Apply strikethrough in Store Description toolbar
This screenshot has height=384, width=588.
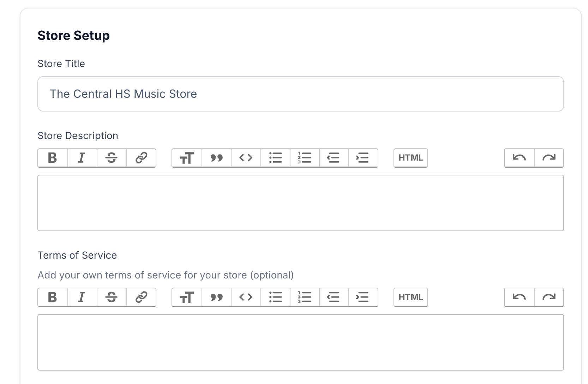(112, 158)
